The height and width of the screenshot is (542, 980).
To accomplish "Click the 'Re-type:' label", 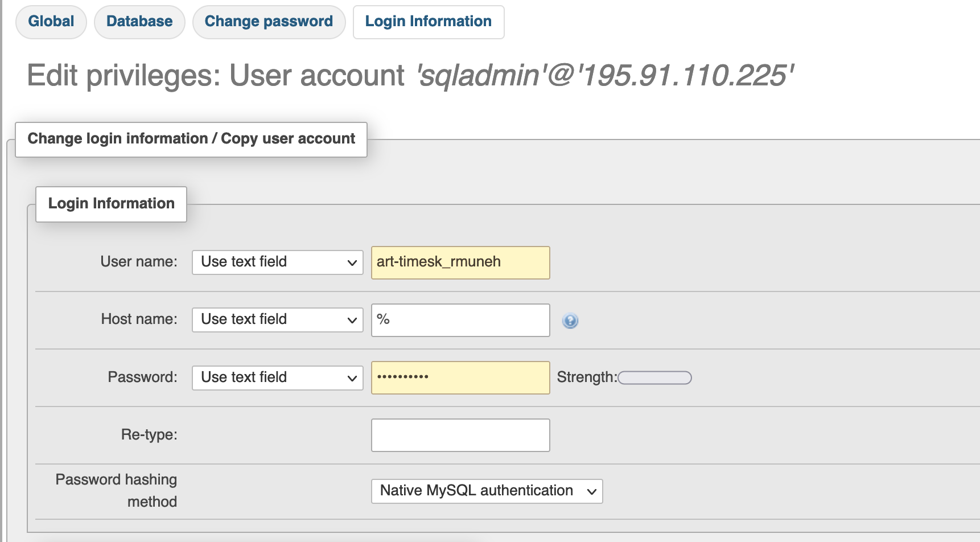I will point(149,435).
